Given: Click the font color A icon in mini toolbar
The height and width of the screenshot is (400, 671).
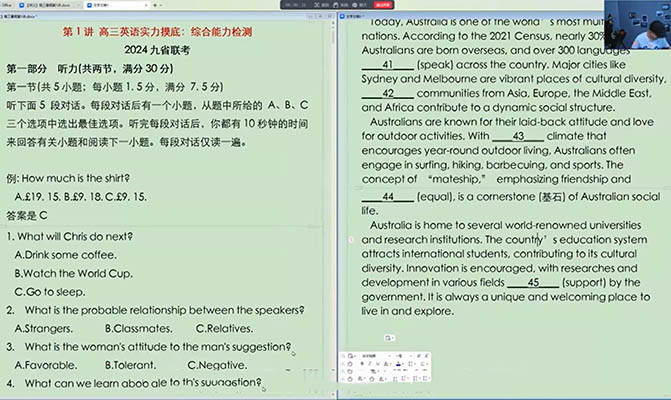Looking at the screenshot, I should (398, 364).
